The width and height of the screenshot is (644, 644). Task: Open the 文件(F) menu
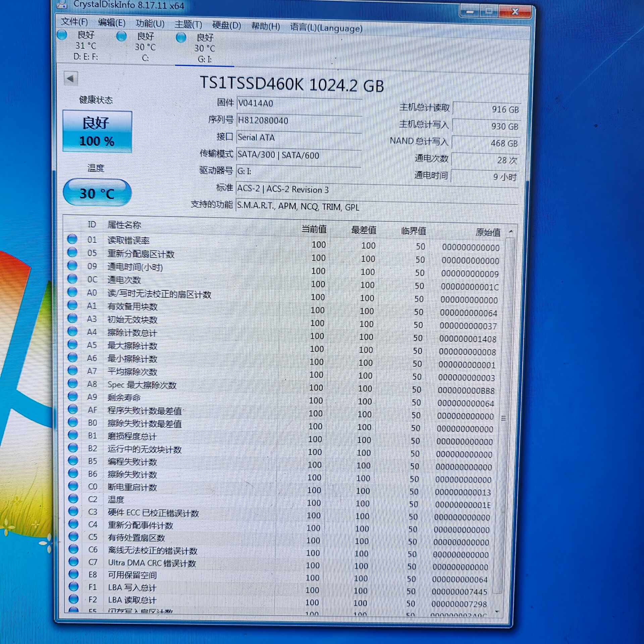(74, 22)
